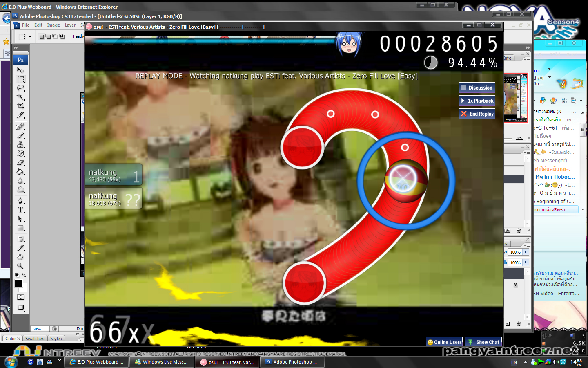The width and height of the screenshot is (588, 368).
Task: Toggle Quick Mask mode in Photoshop
Action: (x=20, y=297)
